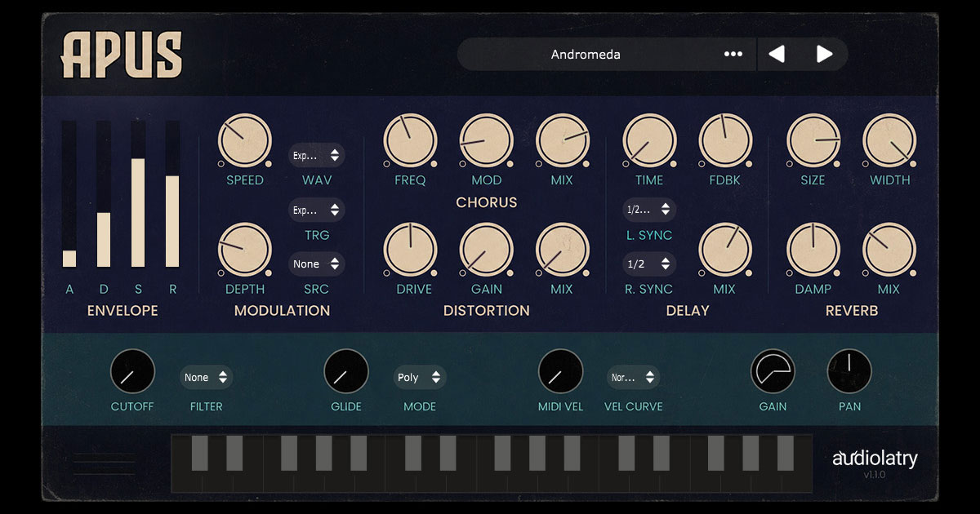Click the Release envelope slider
Screen dimensions: 980x514
172,194
